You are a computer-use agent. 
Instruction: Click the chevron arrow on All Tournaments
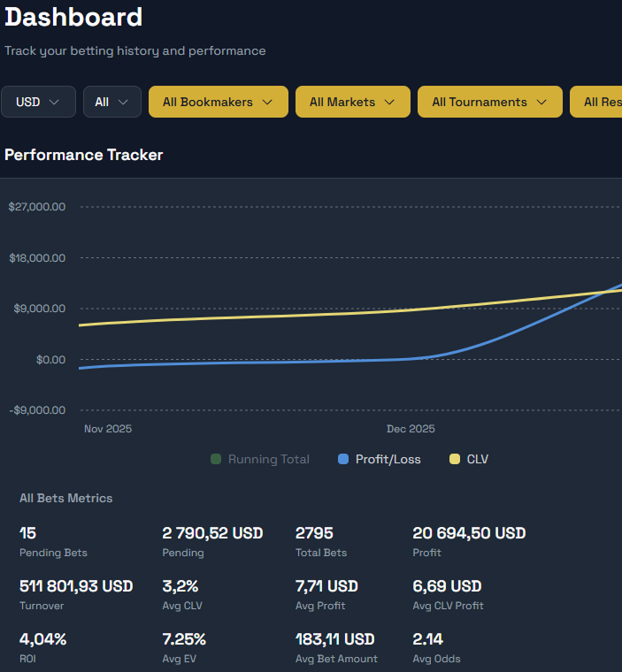coord(541,103)
